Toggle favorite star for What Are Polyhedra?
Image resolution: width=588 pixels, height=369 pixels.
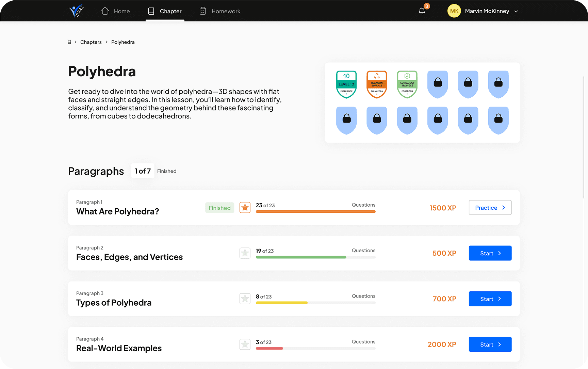pos(245,207)
